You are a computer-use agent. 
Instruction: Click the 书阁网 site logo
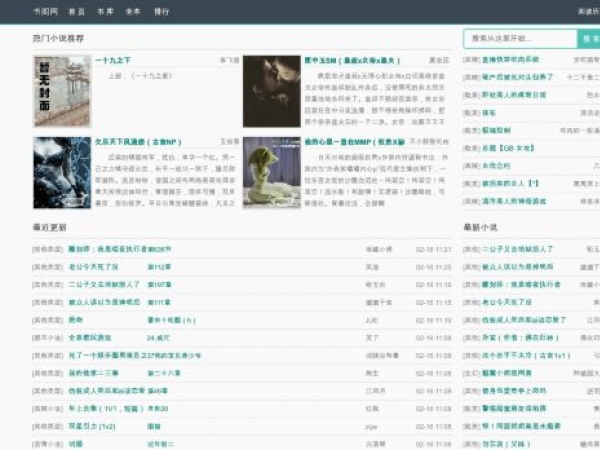[x=43, y=11]
